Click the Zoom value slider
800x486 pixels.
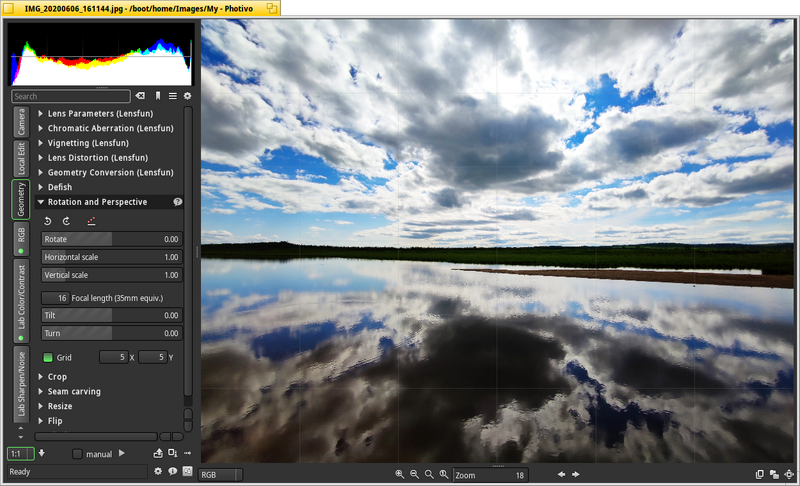click(x=490, y=475)
